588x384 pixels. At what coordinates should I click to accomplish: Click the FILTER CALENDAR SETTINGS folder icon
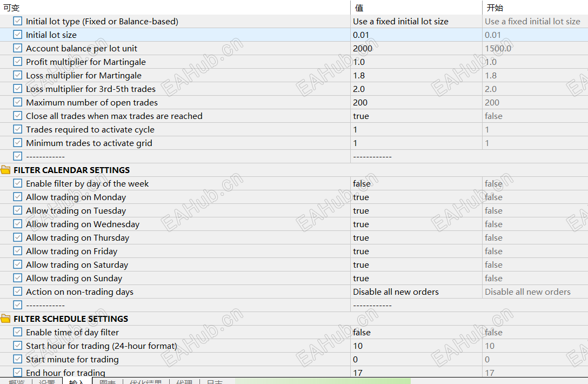tap(5, 170)
